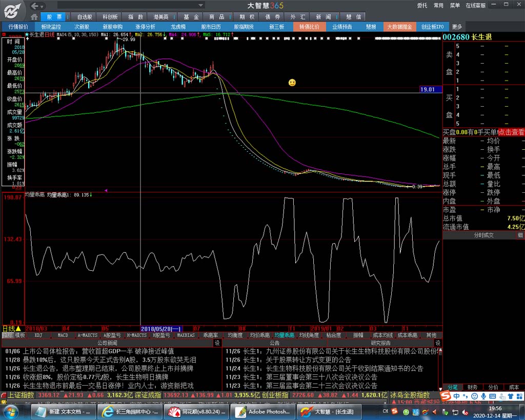525x420 pixels.
Task: Toggle Sogou Chinese/English mode 中
Action: 456,396
